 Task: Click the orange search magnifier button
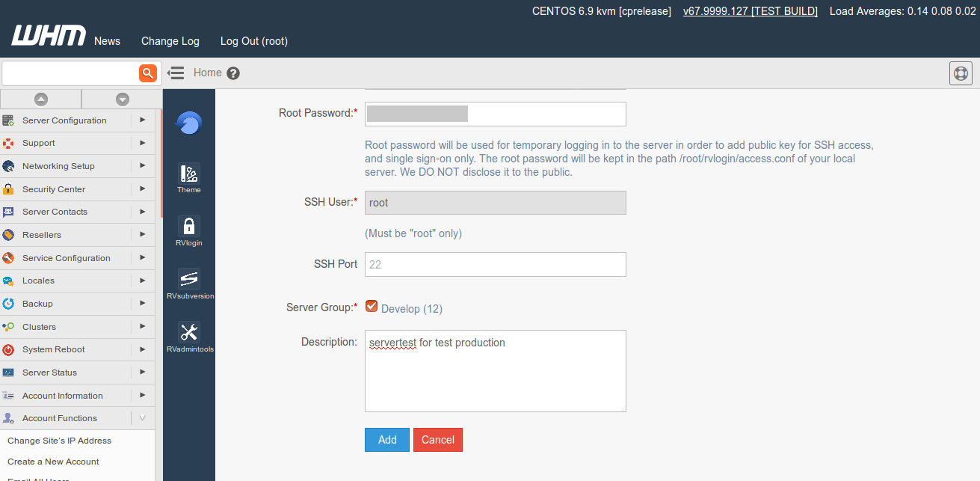(x=148, y=73)
